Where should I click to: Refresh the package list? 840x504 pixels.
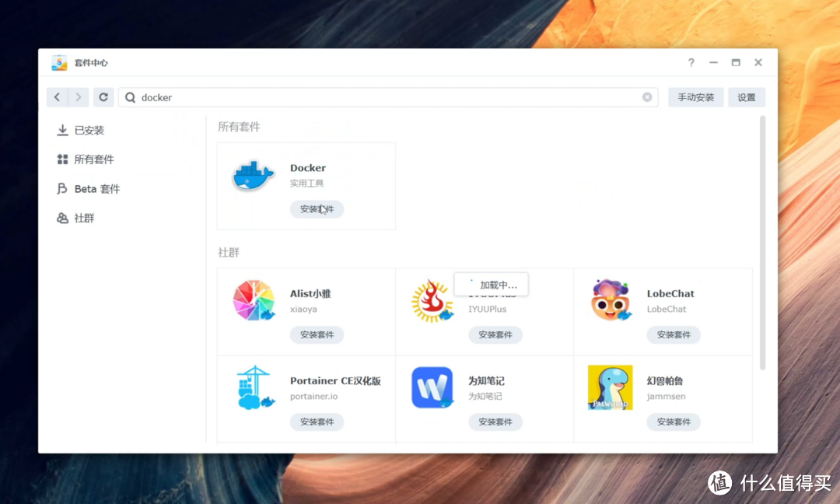(103, 97)
